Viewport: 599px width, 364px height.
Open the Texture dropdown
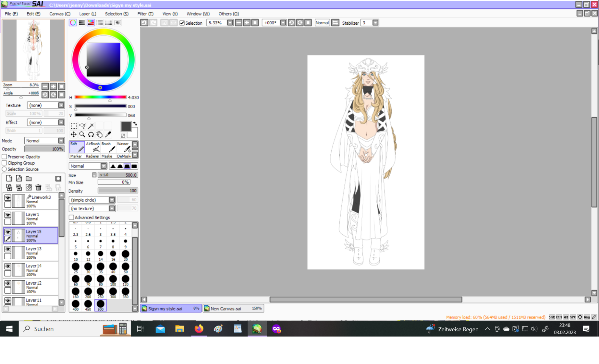(45, 105)
